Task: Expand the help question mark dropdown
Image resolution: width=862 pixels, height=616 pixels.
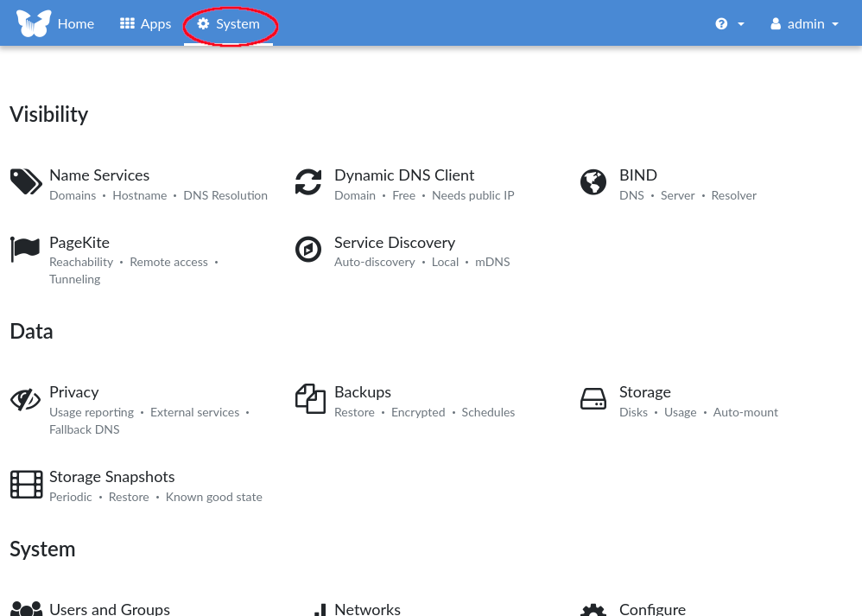Action: (x=729, y=24)
